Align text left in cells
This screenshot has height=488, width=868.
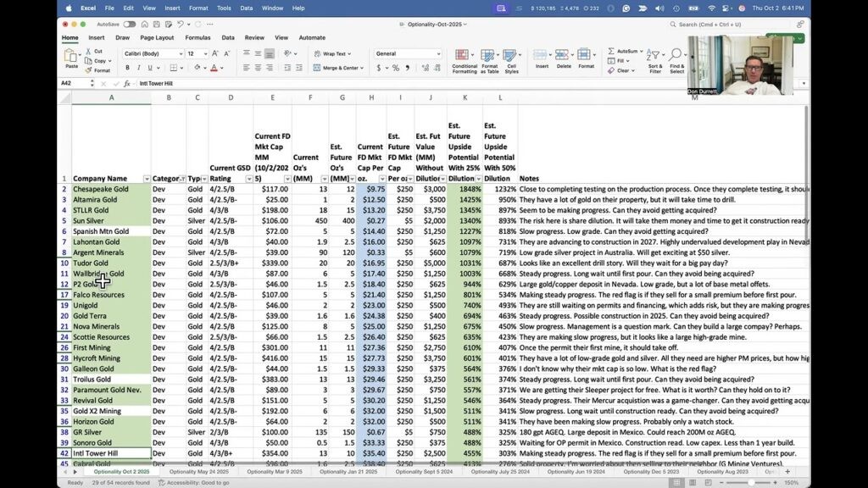click(x=247, y=68)
